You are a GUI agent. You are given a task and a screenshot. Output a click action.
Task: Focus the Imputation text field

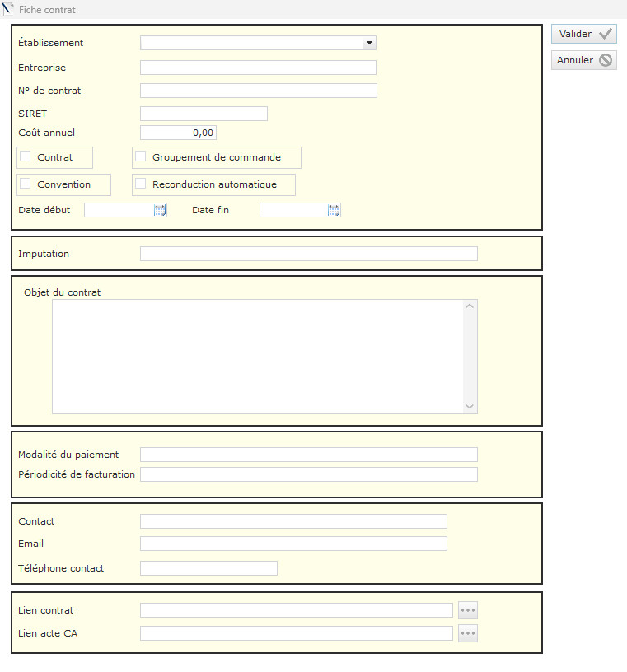pyautogui.click(x=308, y=254)
